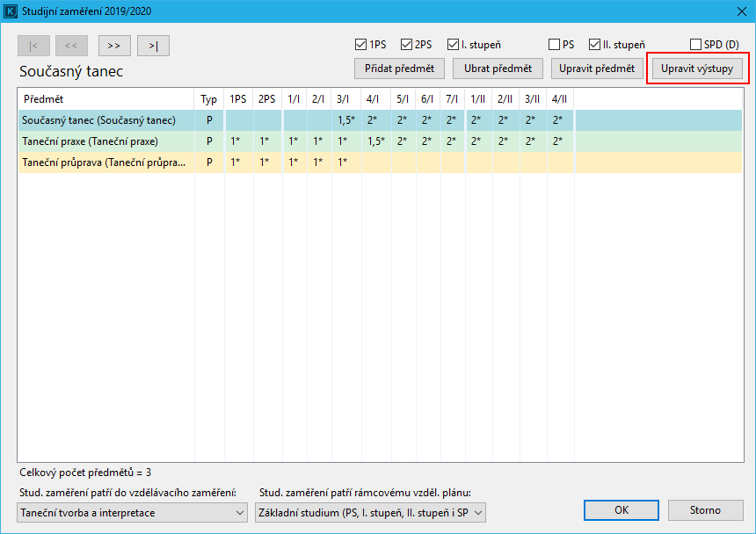The image size is (756, 534).
Task: Select the Taneční praxe row
Action: (x=105, y=141)
